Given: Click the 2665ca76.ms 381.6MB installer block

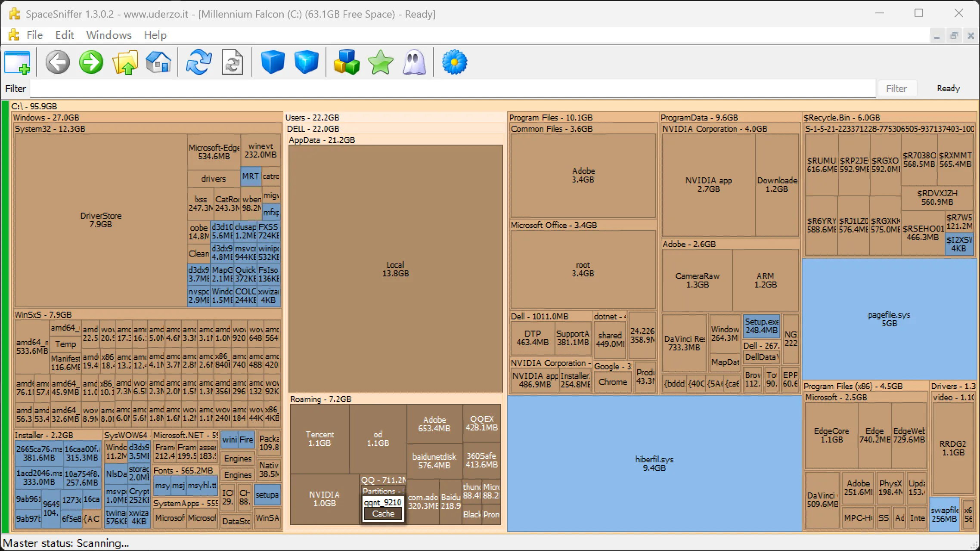Looking at the screenshot, I should (x=39, y=453).
